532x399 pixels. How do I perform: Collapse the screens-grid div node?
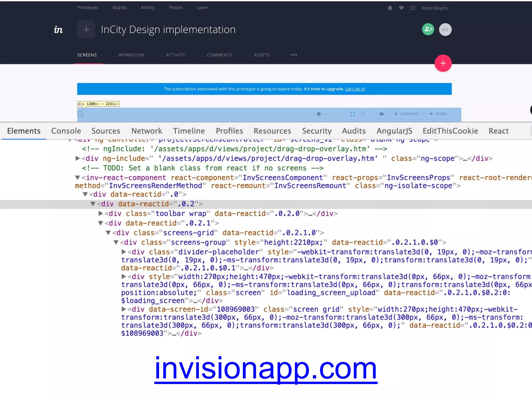tap(108, 232)
